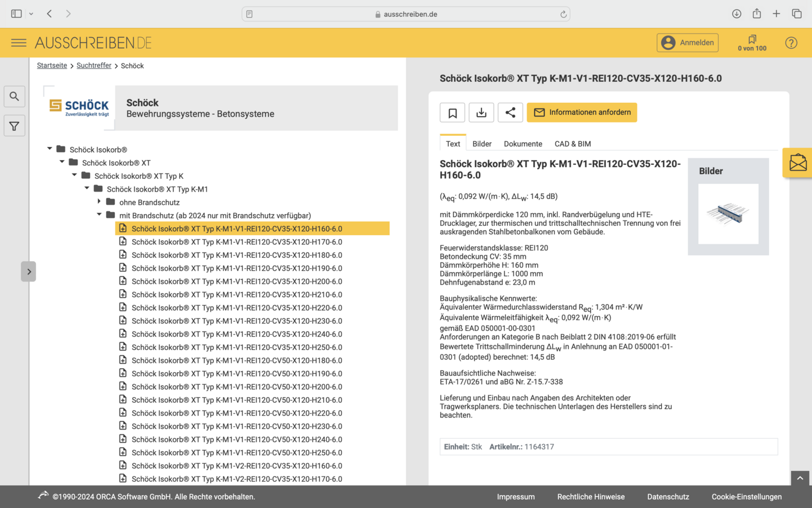Open the Isokorb product thumbnail image
Image resolution: width=812 pixels, height=508 pixels.
click(728, 214)
